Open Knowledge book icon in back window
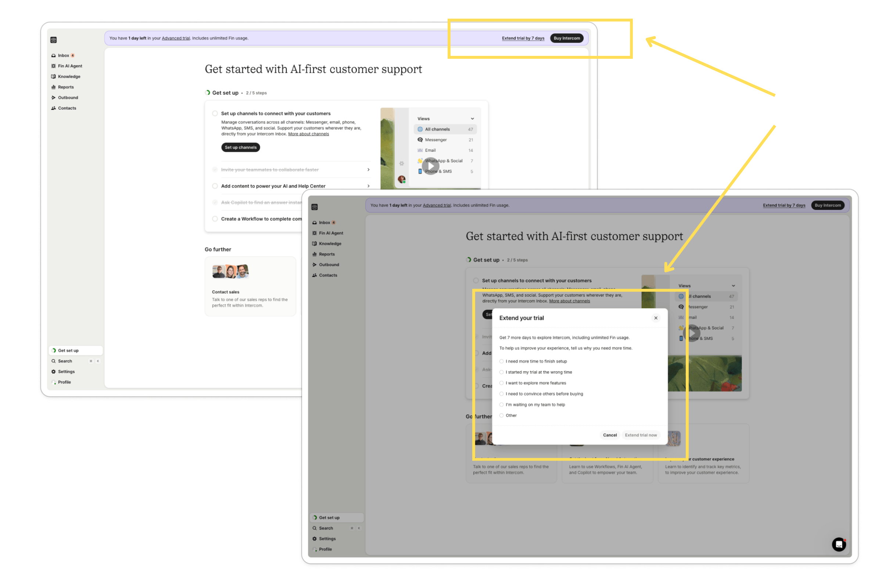The height and width of the screenshot is (588, 882). coord(53,76)
